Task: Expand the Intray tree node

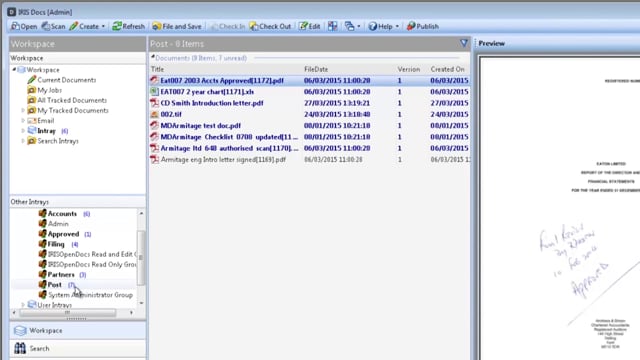Action: pyautogui.click(x=23, y=131)
